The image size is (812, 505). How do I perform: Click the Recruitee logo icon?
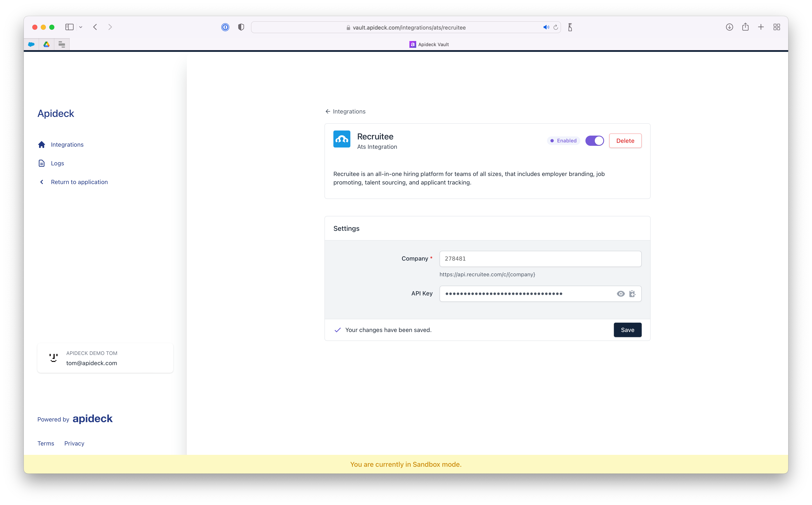pos(342,139)
